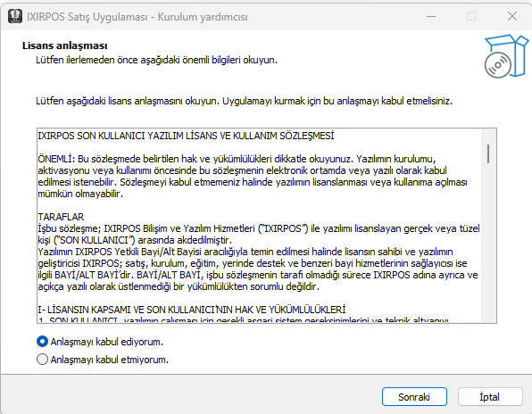Cancel setup with the İptal button
Screen dimensions: 532x414
489,397
